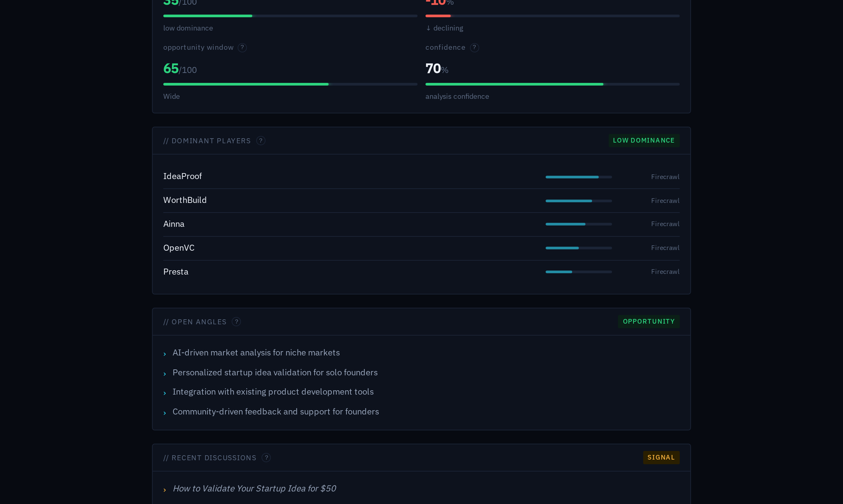Click chevron before Community-driven feedback
Screen dimensions: 843x504
[165, 413]
